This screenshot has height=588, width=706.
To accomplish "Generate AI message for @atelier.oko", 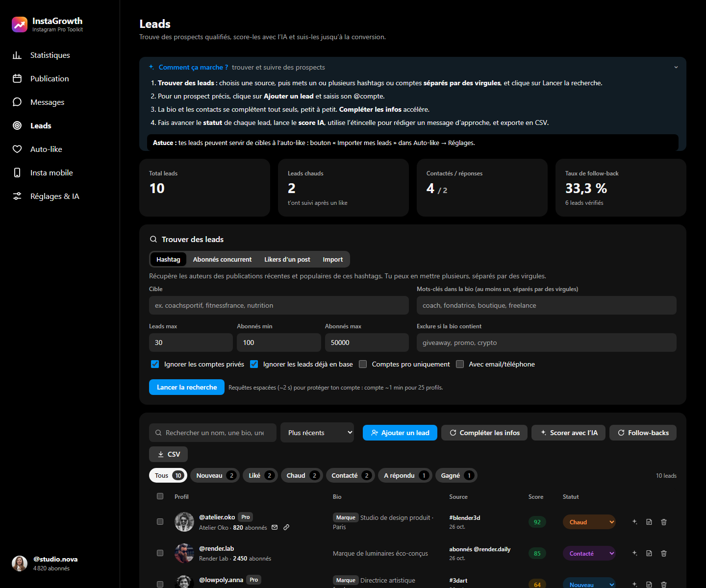I will click(634, 522).
